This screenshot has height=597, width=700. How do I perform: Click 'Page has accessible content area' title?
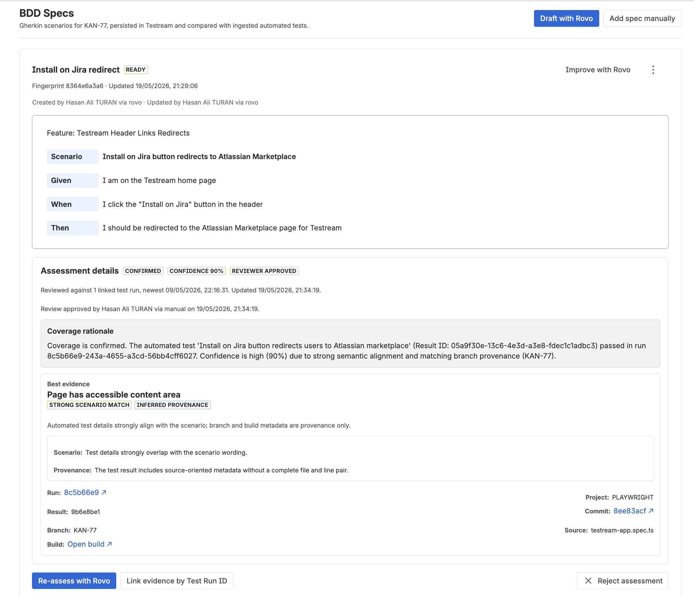[114, 394]
